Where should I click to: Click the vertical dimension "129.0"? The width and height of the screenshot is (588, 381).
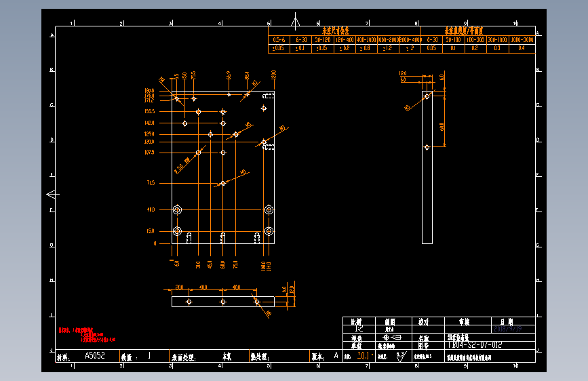click(149, 134)
